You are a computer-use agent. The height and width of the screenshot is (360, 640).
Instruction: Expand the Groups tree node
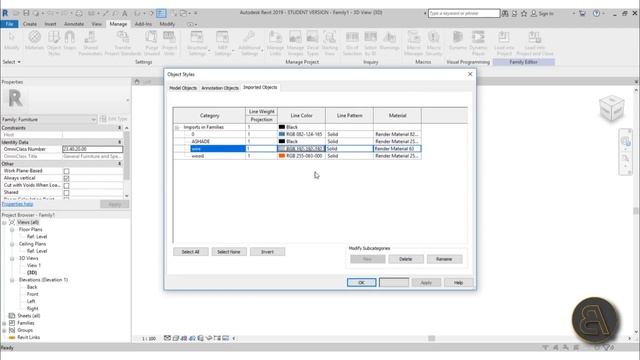tap(4, 330)
